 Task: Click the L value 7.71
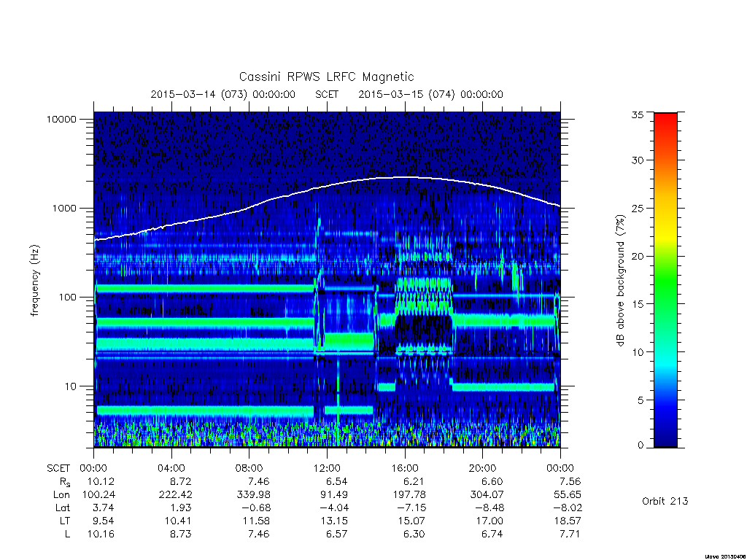(x=569, y=534)
